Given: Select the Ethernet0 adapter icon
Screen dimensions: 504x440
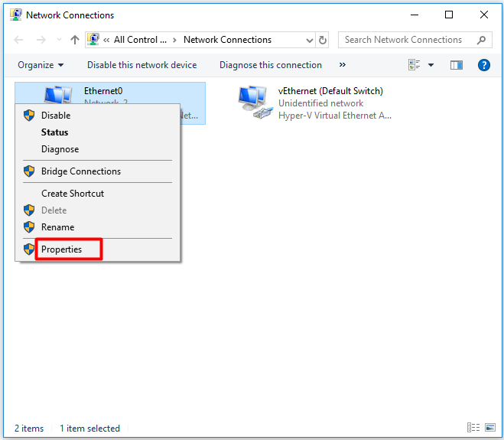Looking at the screenshot, I should pyautogui.click(x=58, y=94).
